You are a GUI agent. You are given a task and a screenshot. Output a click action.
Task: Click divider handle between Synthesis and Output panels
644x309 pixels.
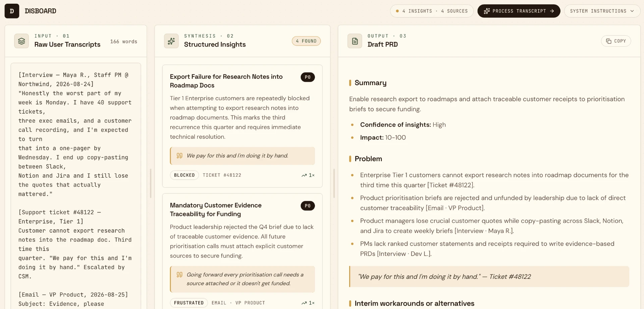tap(334, 183)
